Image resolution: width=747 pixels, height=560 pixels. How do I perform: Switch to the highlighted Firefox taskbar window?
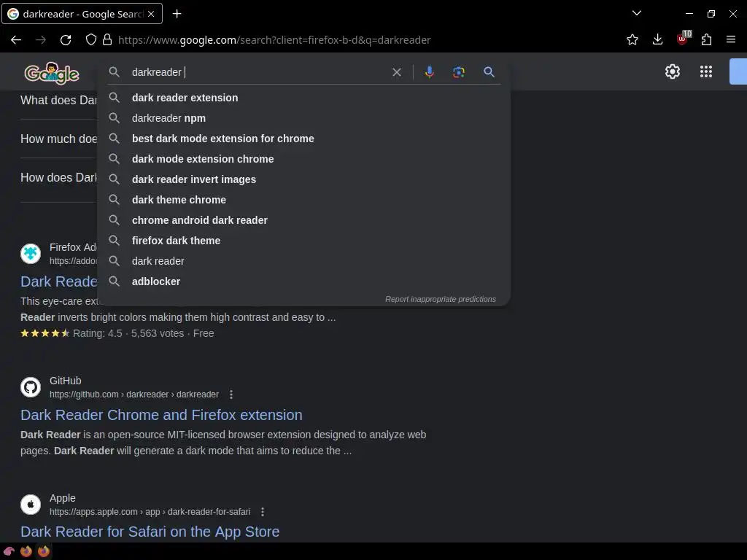(44, 551)
